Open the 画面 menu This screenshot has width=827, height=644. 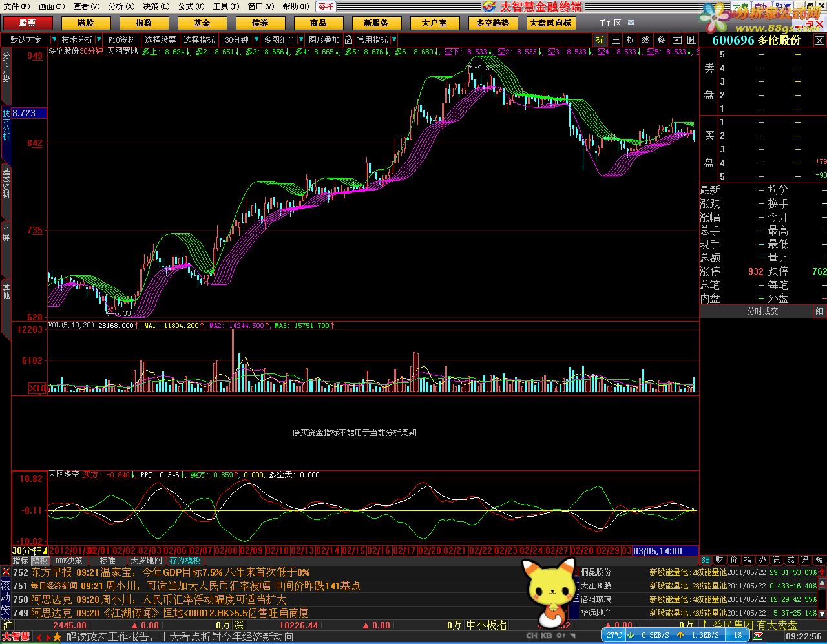coord(52,6)
